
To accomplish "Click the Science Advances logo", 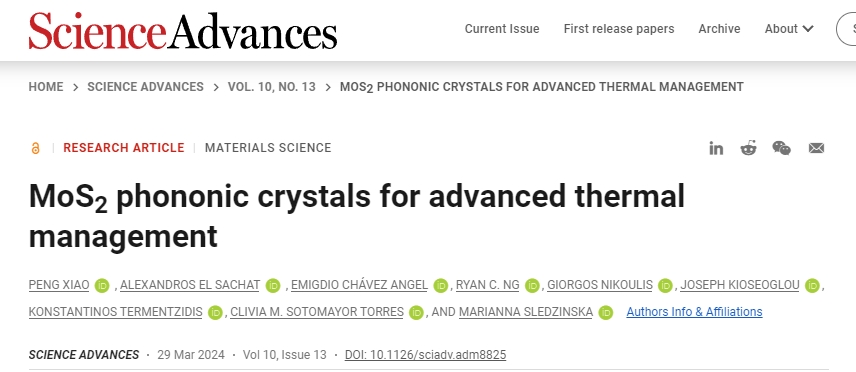I will click(183, 31).
